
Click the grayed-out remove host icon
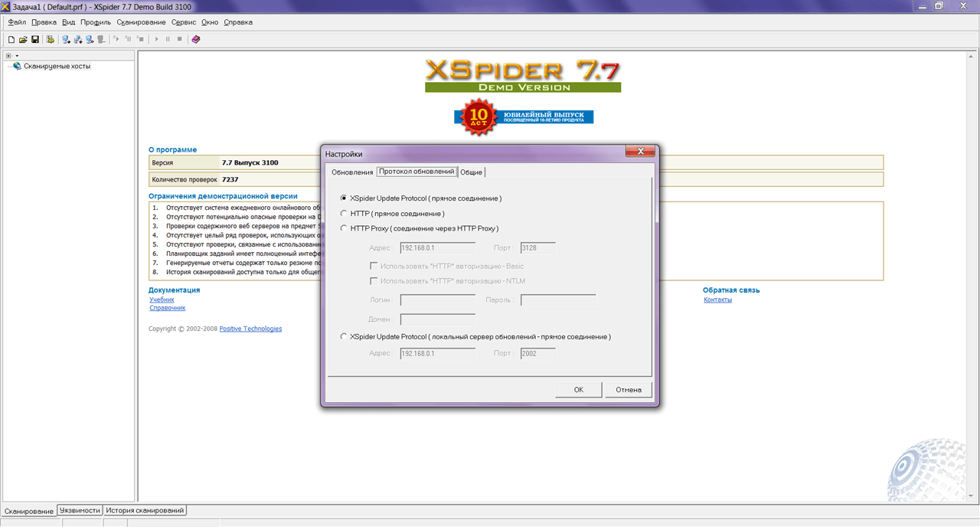[101, 39]
